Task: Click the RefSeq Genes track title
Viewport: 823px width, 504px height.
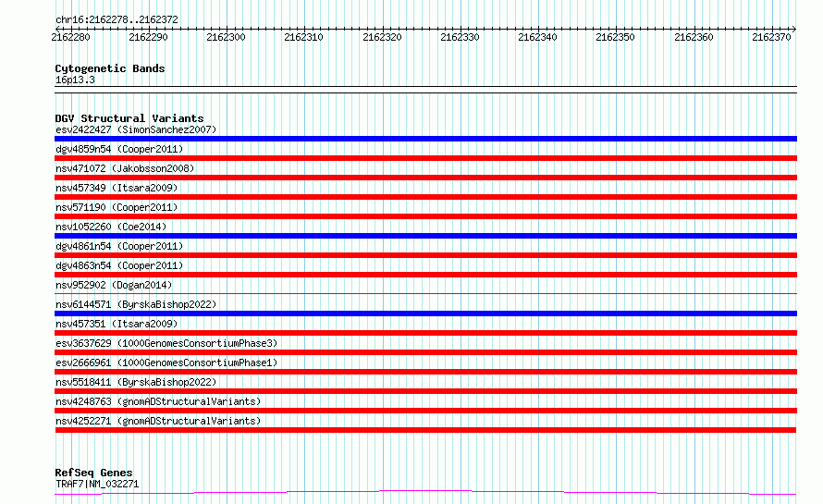Action: coord(93,473)
